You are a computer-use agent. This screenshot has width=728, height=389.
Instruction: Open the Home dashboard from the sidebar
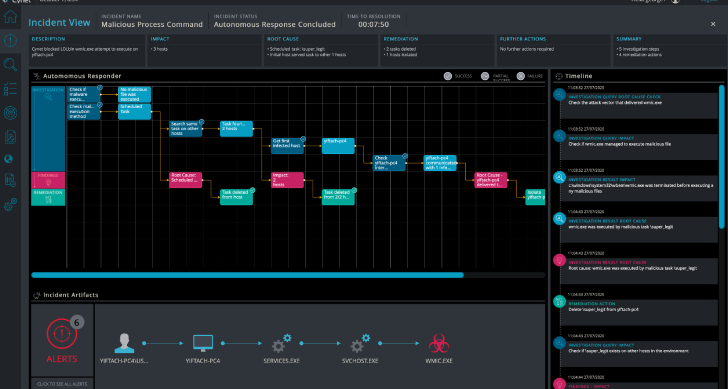pos(10,17)
